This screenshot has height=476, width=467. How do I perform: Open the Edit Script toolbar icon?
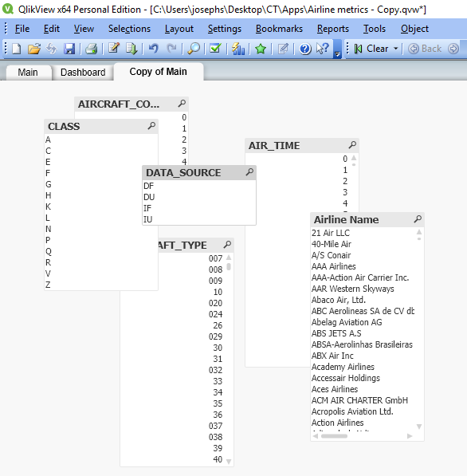[x=114, y=49]
